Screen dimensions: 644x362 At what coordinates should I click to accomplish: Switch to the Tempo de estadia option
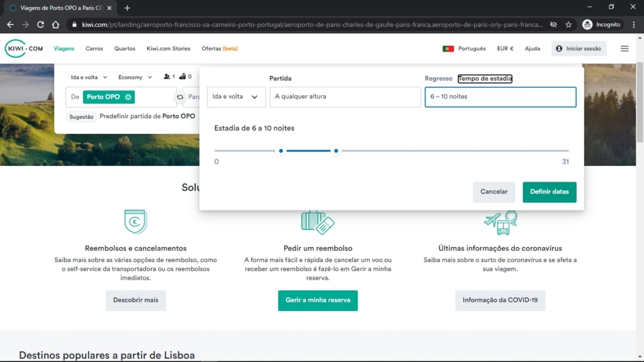485,79
